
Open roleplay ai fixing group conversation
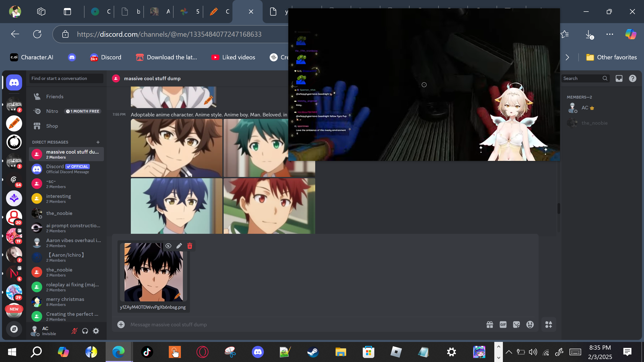[x=66, y=287]
